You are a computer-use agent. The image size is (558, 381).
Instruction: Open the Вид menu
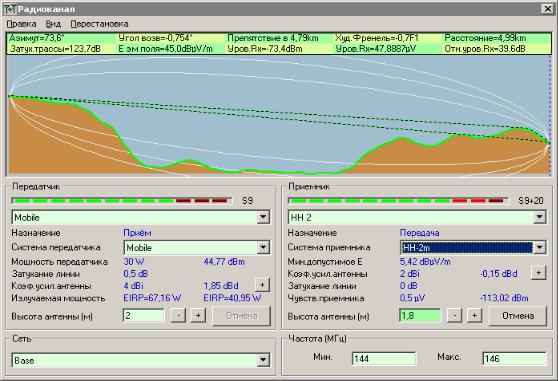[53, 24]
